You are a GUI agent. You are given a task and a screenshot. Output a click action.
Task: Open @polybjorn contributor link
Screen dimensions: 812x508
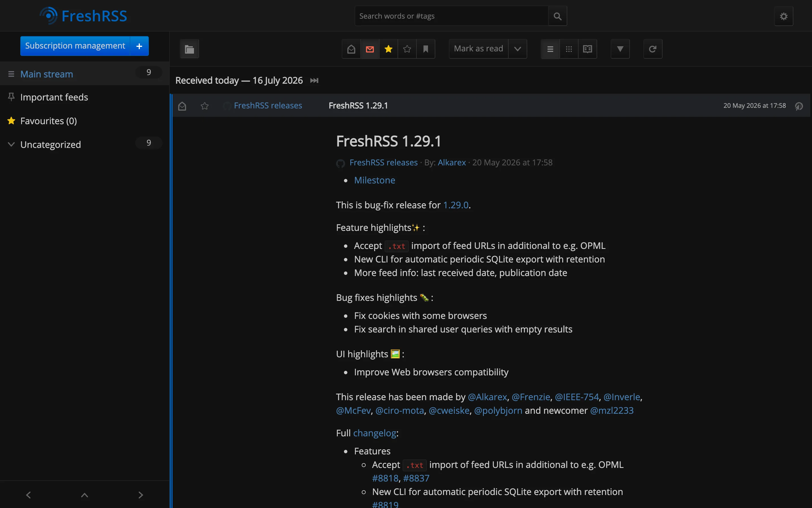[498, 411]
